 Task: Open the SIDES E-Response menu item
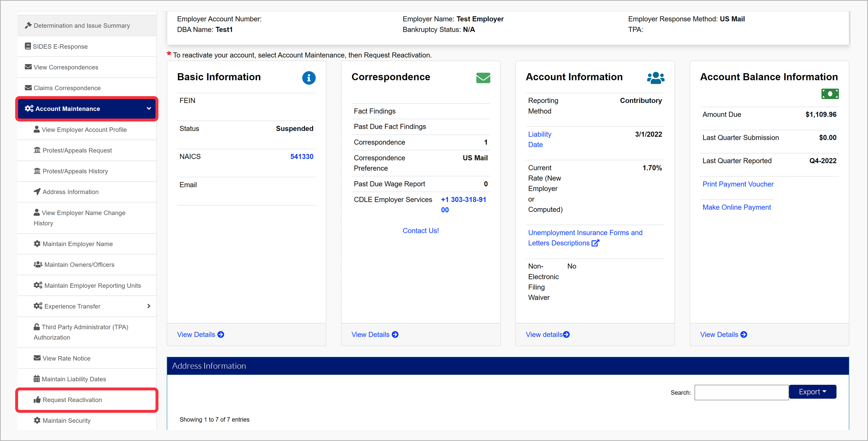(x=87, y=46)
